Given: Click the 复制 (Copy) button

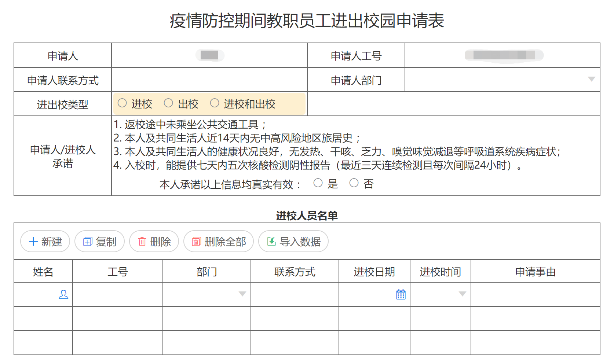Looking at the screenshot, I should (x=99, y=242).
